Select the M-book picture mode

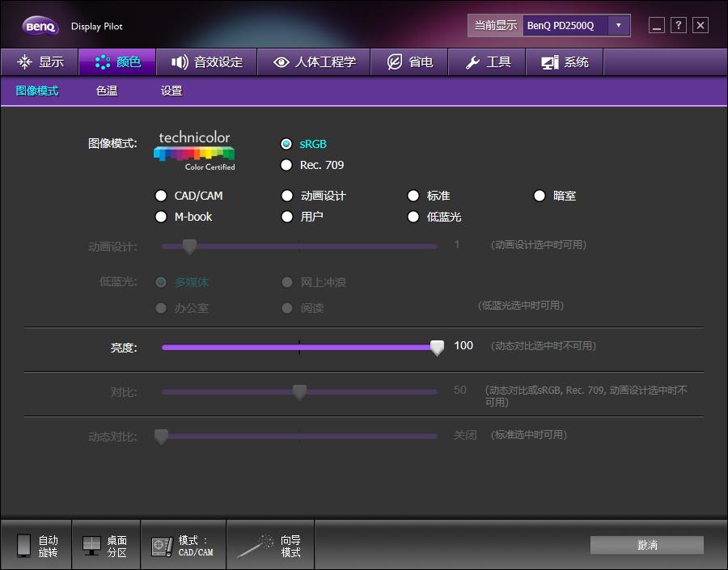coord(161,217)
